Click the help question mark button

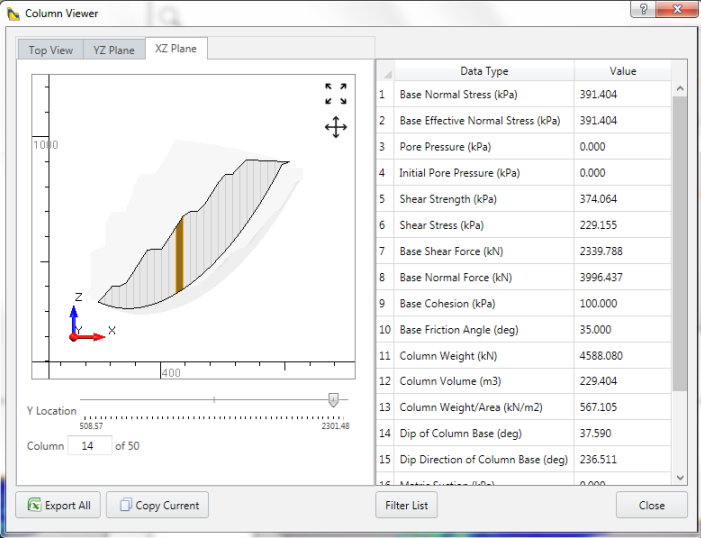[643, 9]
